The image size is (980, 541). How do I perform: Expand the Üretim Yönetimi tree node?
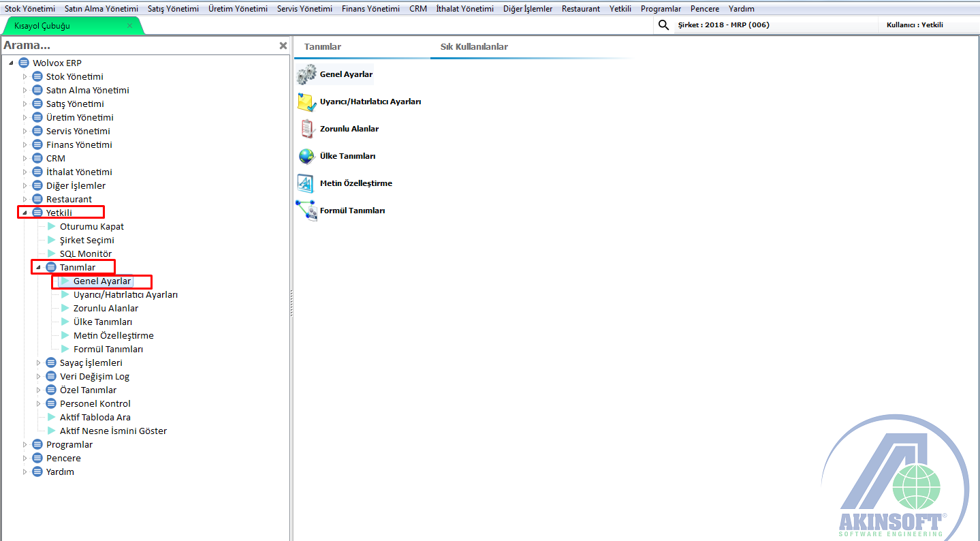25,117
